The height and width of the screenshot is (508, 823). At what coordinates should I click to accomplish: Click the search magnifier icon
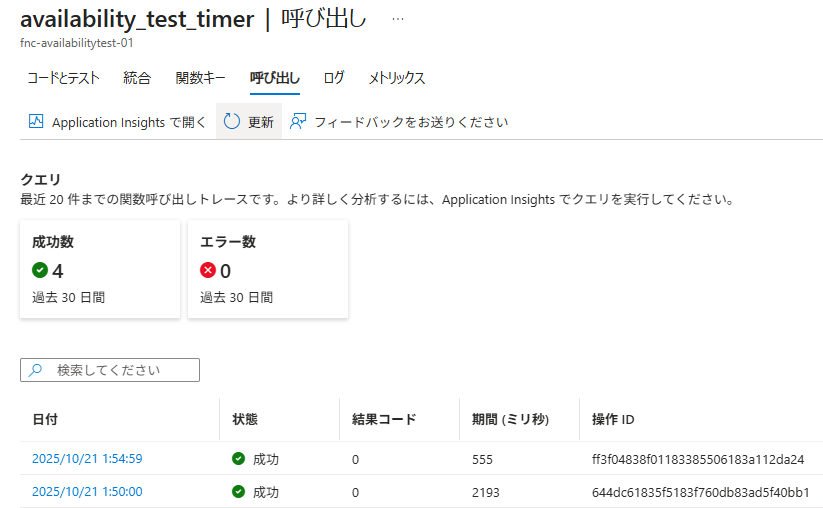tap(35, 370)
